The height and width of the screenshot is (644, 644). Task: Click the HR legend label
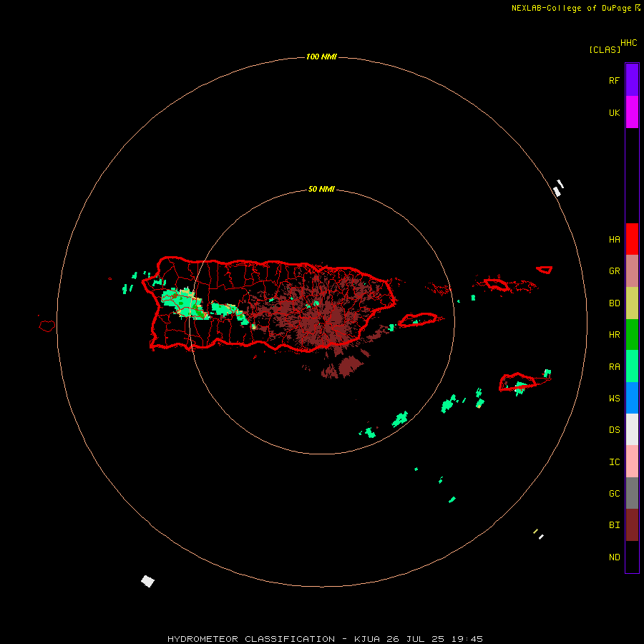[614, 335]
